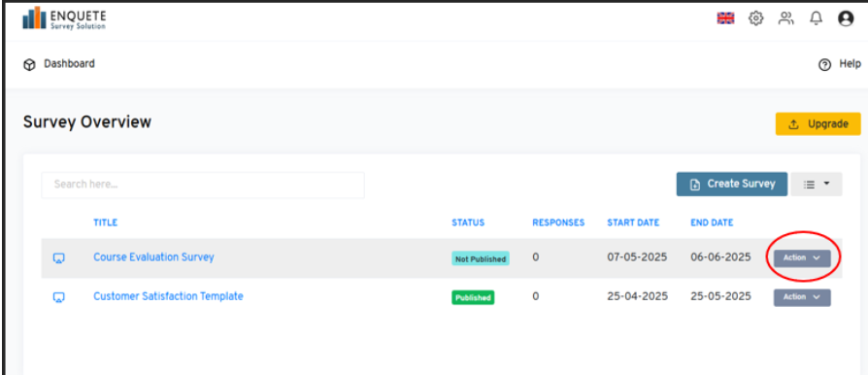This screenshot has height=375, width=868.
Task: Open the Customer Satisfaction Template link
Action: pyautogui.click(x=168, y=296)
